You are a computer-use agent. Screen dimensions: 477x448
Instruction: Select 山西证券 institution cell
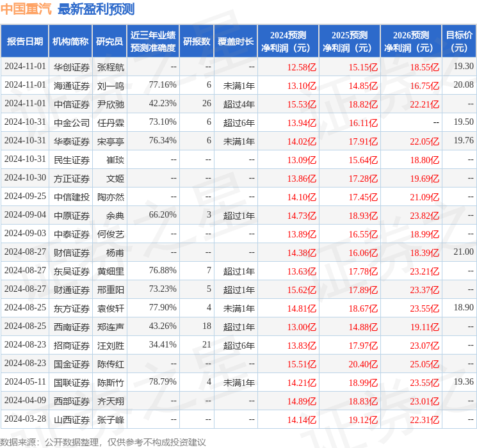pyautogui.click(x=72, y=420)
